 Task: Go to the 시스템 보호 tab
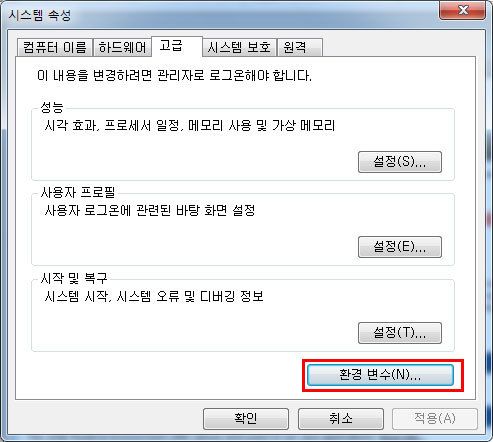pos(239,47)
